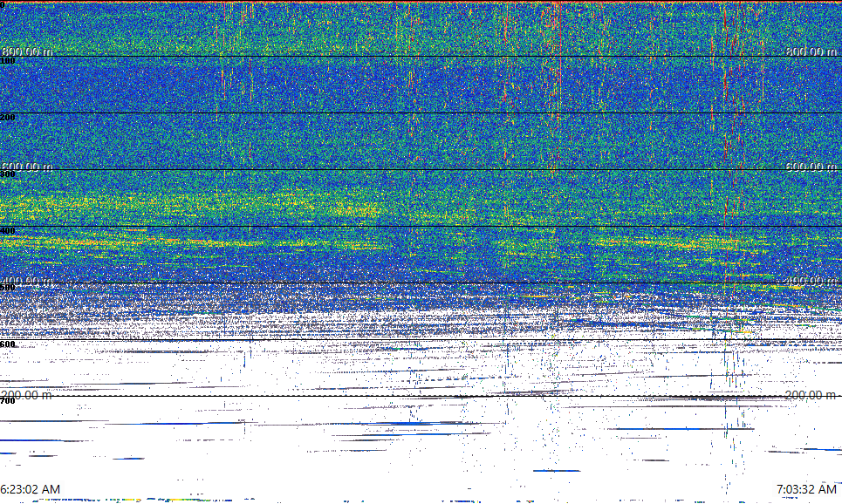Image resolution: width=842 pixels, height=504 pixels.
Task: Select the left-side 800.00 m range label
Action: (27, 51)
